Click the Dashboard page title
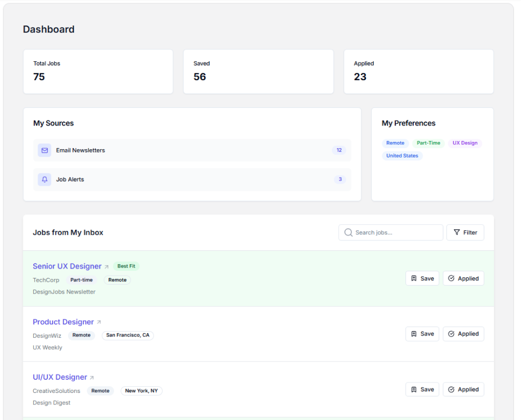This screenshot has height=420, width=521. (x=49, y=29)
